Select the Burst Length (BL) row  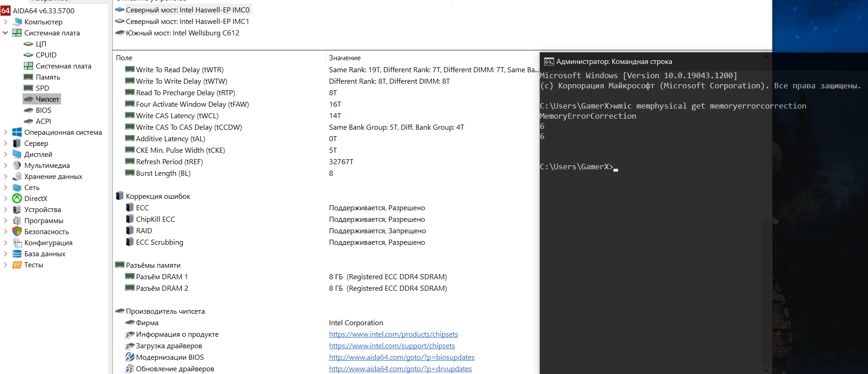click(x=326, y=173)
